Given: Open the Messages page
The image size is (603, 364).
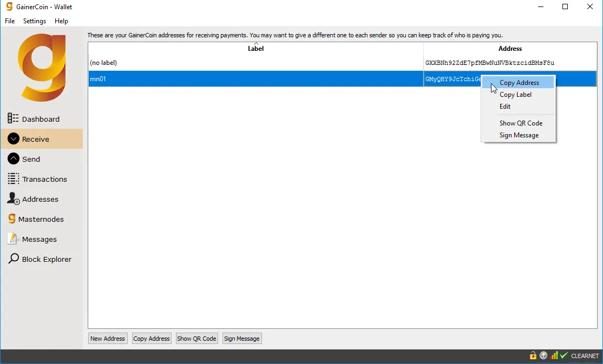Looking at the screenshot, I should tap(41, 239).
